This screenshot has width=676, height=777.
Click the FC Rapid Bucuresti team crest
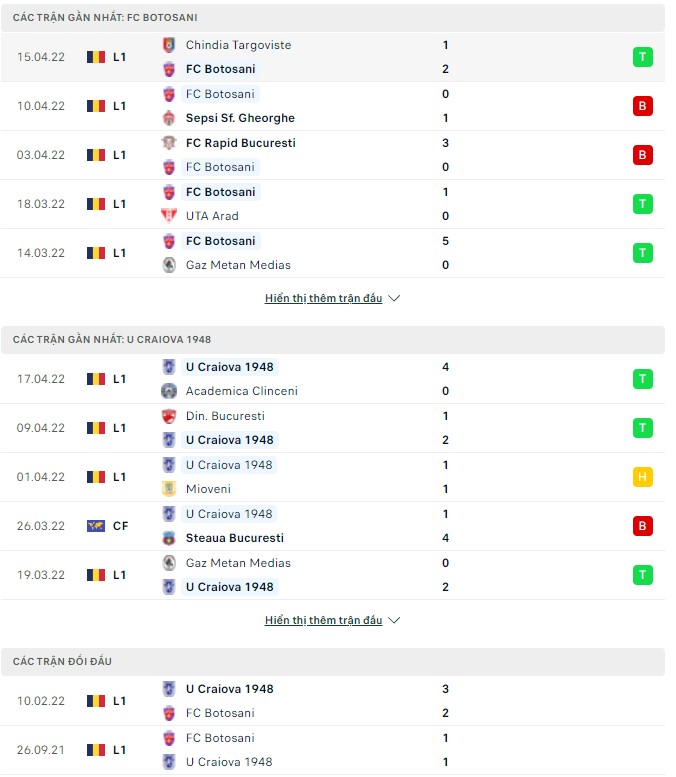point(169,143)
